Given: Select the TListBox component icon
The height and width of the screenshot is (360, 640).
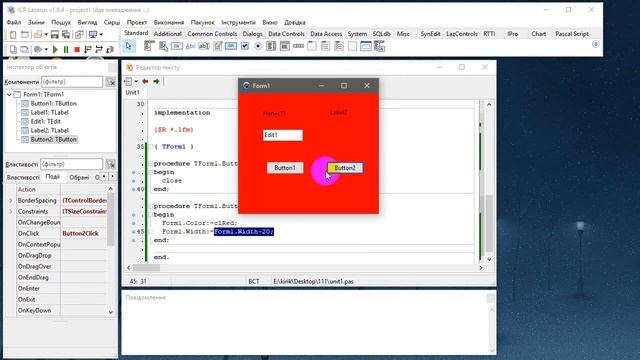Looking at the screenshot, I should (x=271, y=47).
